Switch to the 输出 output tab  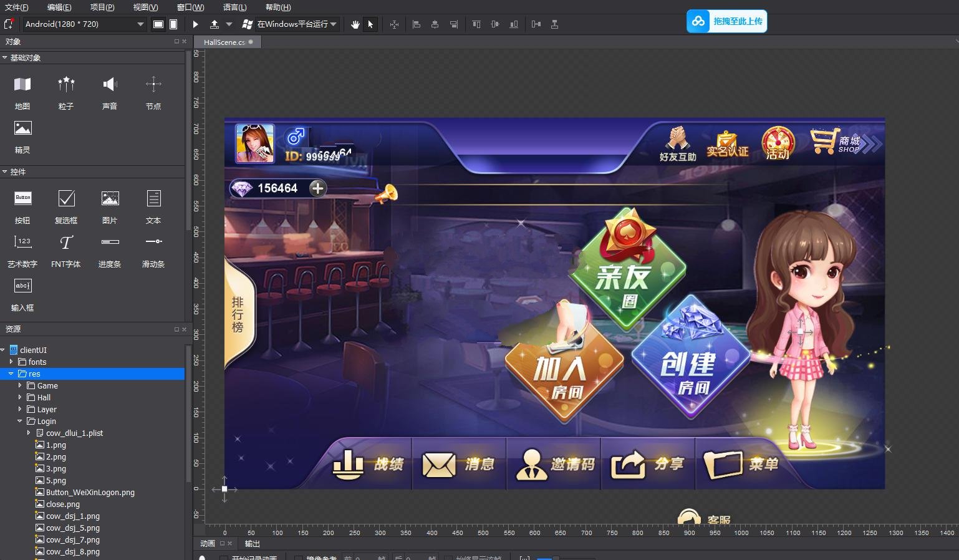(252, 544)
